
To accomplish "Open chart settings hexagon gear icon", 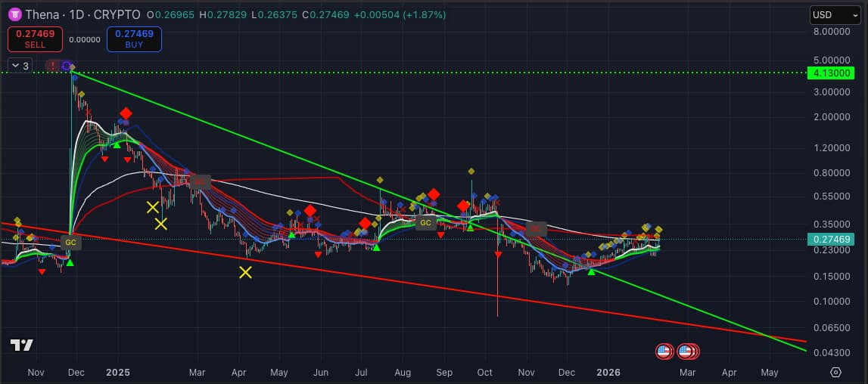I will [835, 373].
